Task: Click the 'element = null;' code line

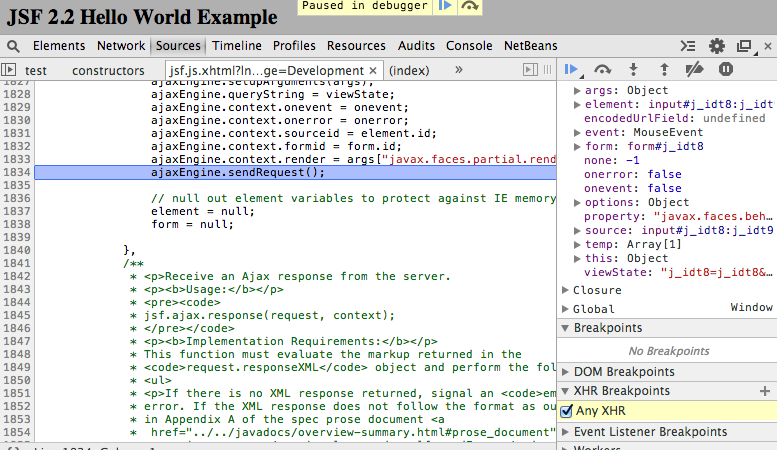Action: pos(203,211)
